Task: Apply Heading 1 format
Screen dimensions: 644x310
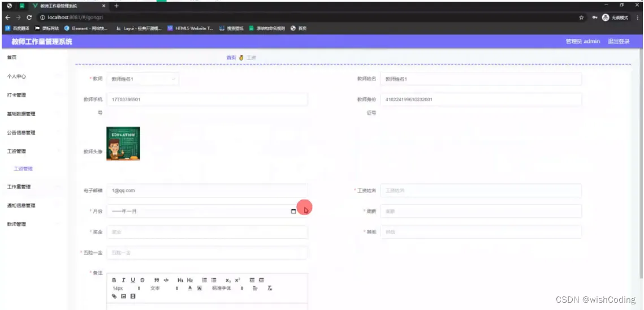Action: point(180,280)
